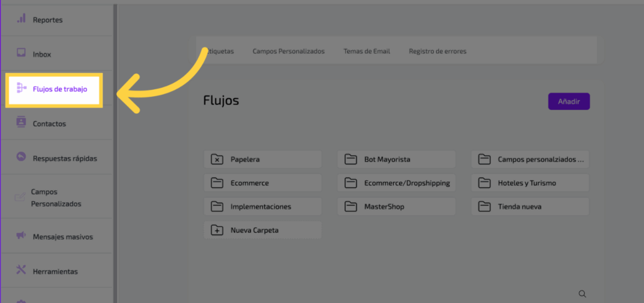The width and height of the screenshot is (644, 303).
Task: Select the Flujos de trabajo icon
Action: 21,89
